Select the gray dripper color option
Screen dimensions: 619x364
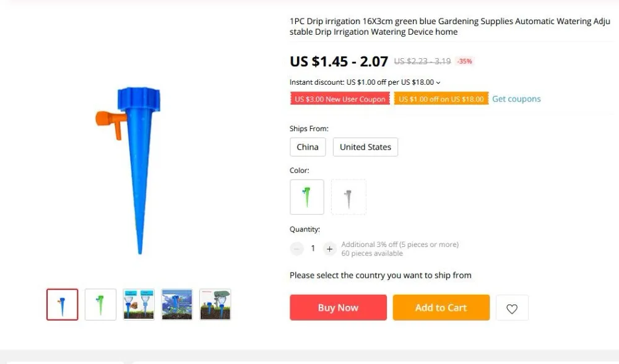pyautogui.click(x=348, y=197)
